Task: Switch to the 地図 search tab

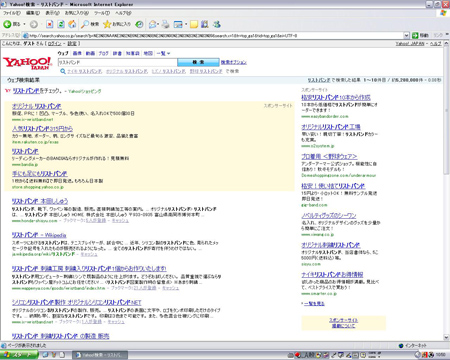Action: click(x=148, y=53)
